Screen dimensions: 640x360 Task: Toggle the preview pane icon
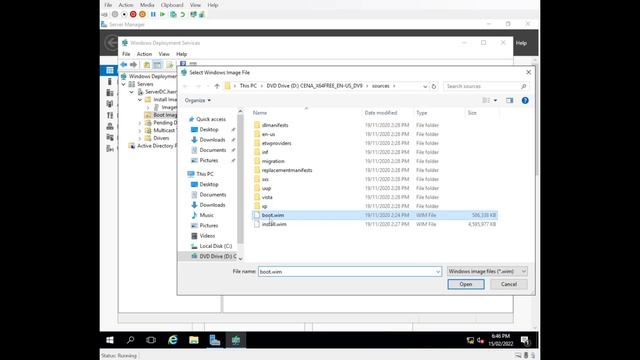[x=509, y=100]
